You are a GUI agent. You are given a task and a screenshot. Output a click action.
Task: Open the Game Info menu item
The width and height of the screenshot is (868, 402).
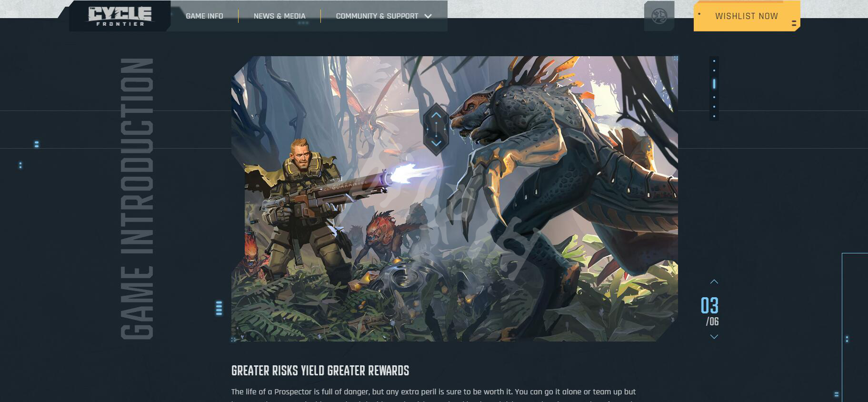[x=204, y=16]
